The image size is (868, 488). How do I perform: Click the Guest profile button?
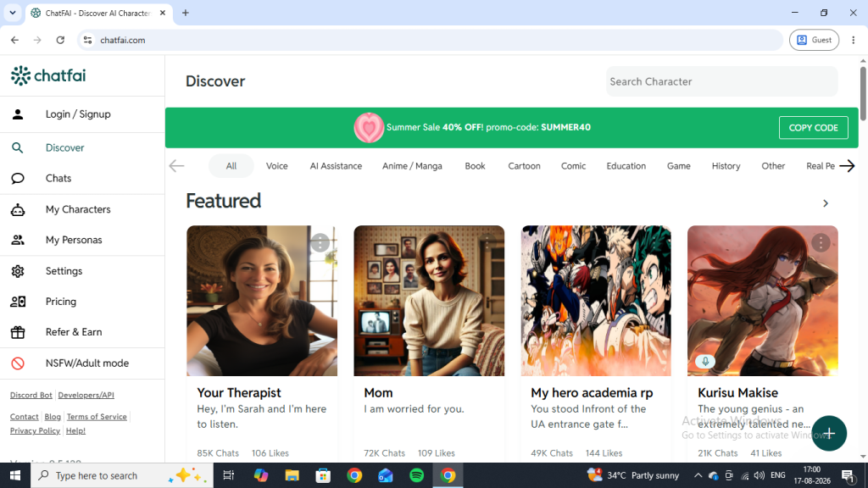click(814, 40)
